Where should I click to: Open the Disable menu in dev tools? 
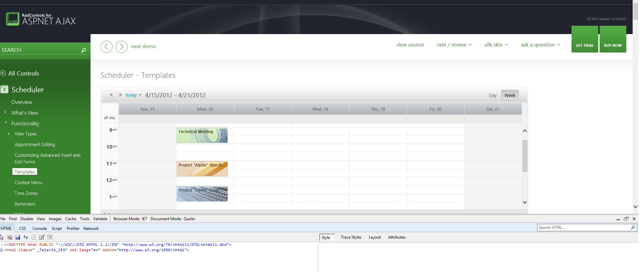27,219
